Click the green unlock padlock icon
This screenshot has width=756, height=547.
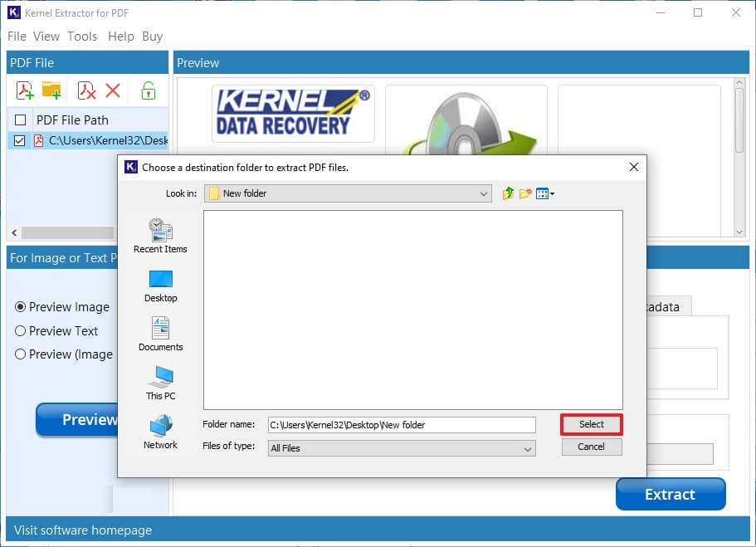(149, 90)
